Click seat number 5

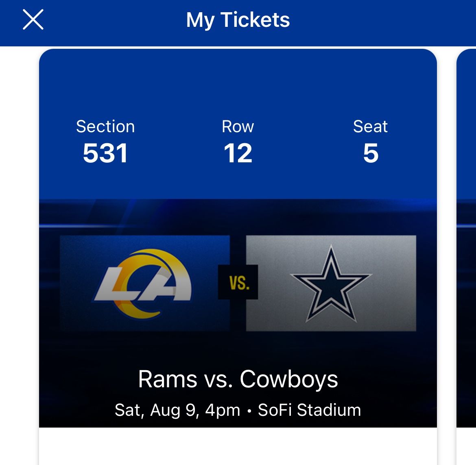point(371,153)
